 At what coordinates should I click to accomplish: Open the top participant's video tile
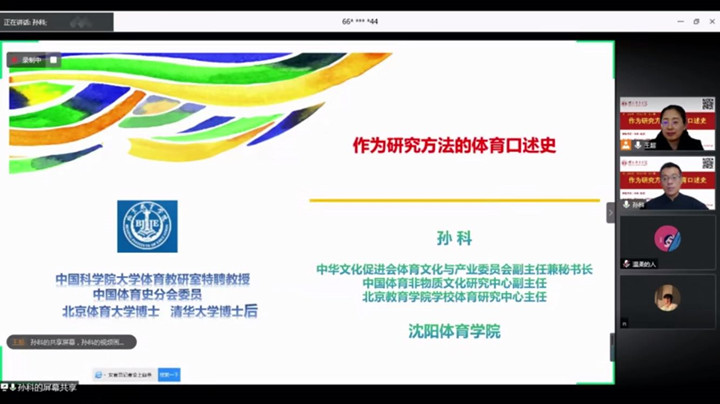coord(667,123)
